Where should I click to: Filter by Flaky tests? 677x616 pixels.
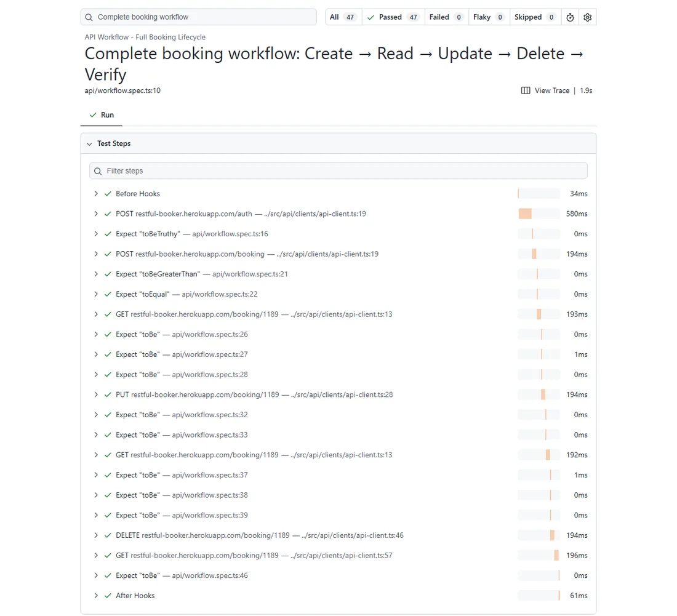coord(489,17)
